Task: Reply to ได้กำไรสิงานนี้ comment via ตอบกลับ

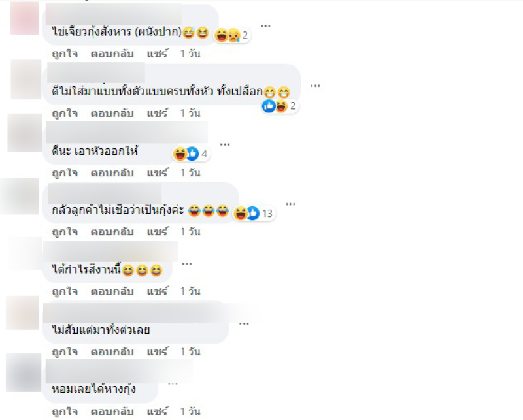Action: pos(112,291)
